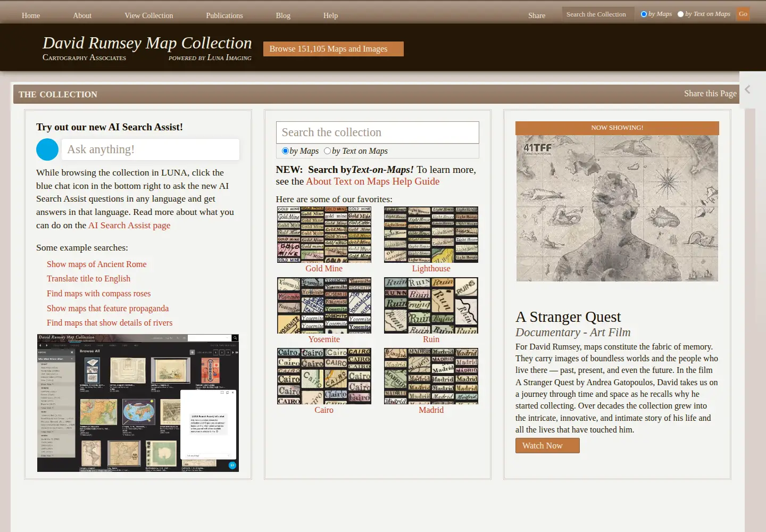Viewport: 766px width, 532px height.
Task: Open the View Collection menu
Action: click(149, 15)
